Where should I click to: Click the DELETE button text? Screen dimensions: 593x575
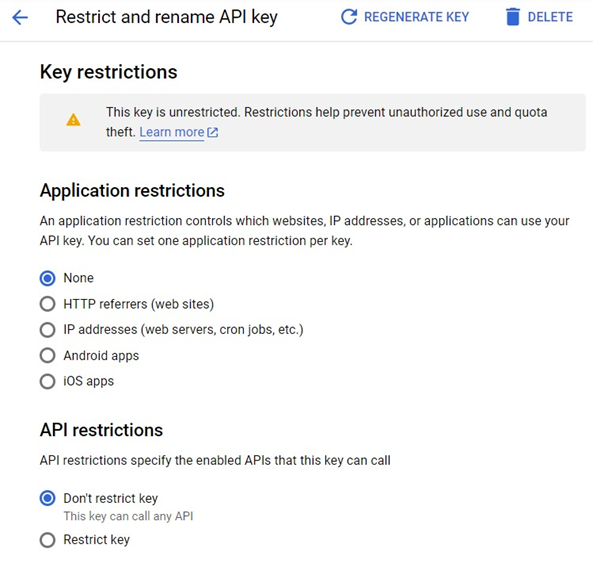(x=550, y=17)
